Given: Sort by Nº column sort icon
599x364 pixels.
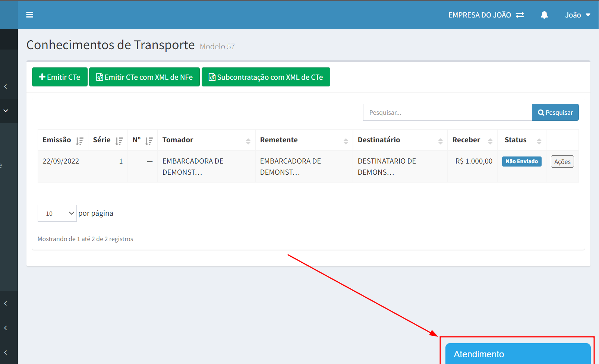Looking at the screenshot, I should coord(149,141).
